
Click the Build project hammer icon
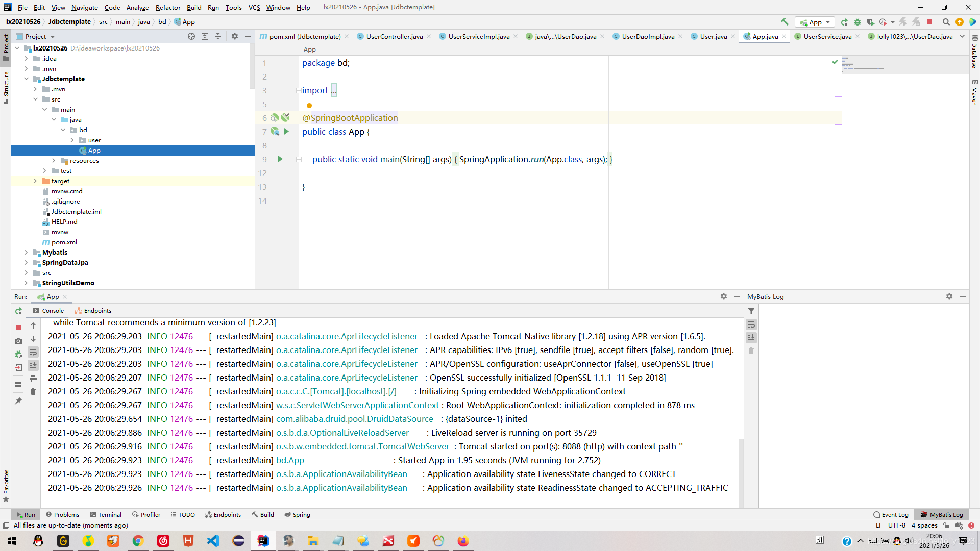click(785, 22)
